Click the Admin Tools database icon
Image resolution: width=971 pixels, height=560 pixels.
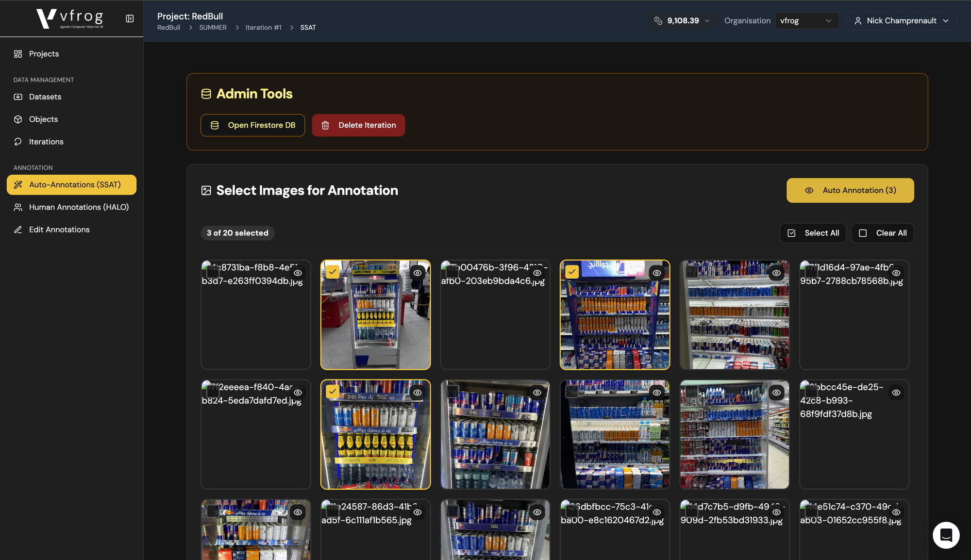point(206,94)
